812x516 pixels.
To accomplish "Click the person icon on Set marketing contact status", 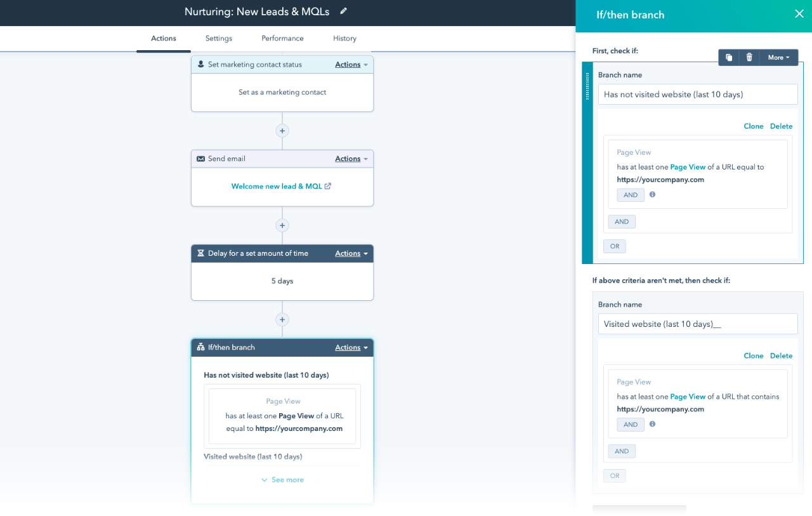I will click(x=201, y=64).
